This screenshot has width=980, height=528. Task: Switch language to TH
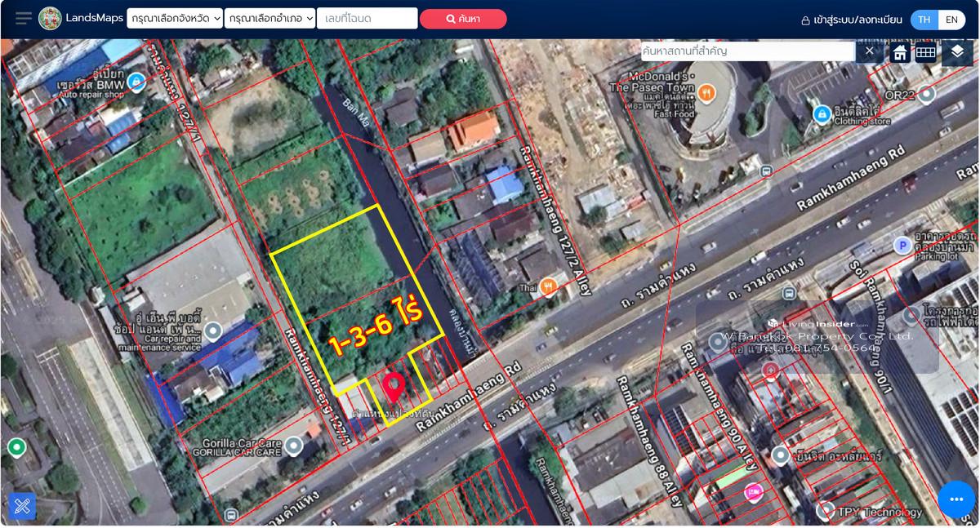pos(924,19)
